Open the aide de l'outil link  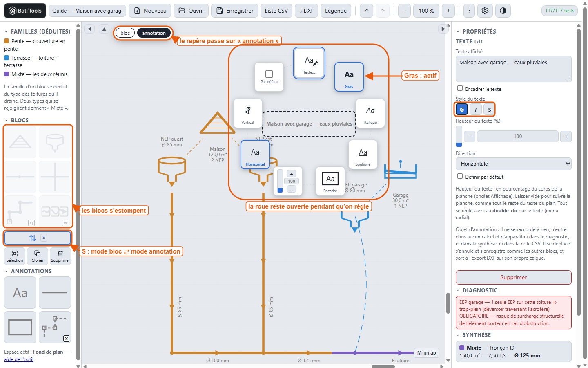19,359
